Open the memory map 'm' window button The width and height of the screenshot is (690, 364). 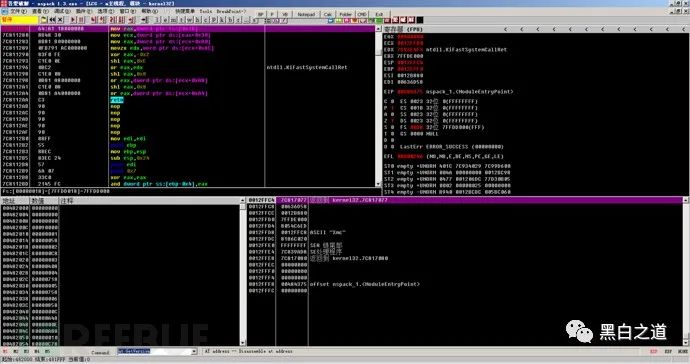(173, 20)
